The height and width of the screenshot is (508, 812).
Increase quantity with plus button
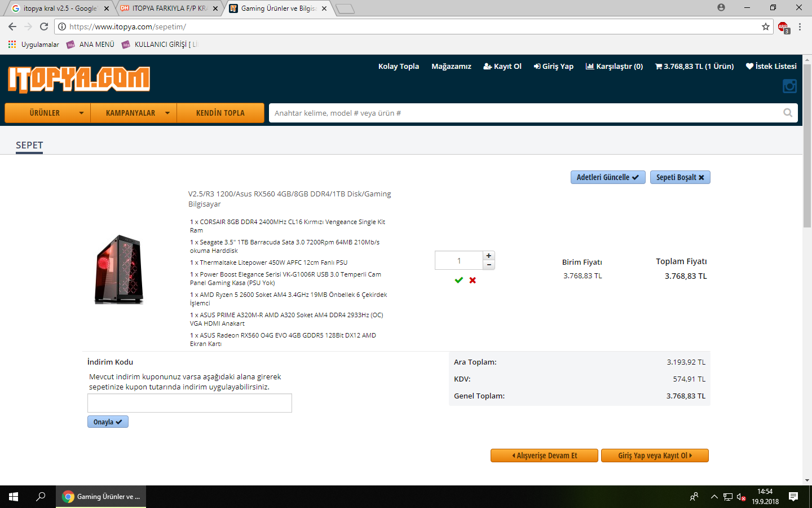(x=489, y=256)
